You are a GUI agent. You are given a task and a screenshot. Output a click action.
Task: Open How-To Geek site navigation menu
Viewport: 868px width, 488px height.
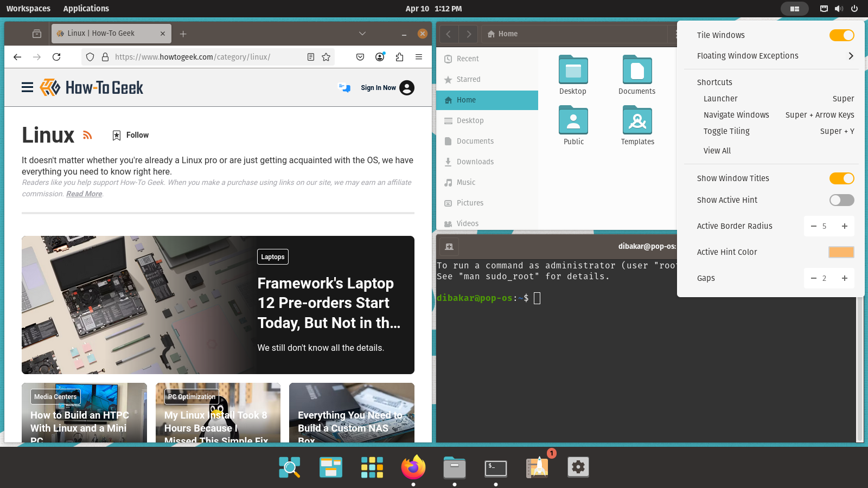[28, 87]
